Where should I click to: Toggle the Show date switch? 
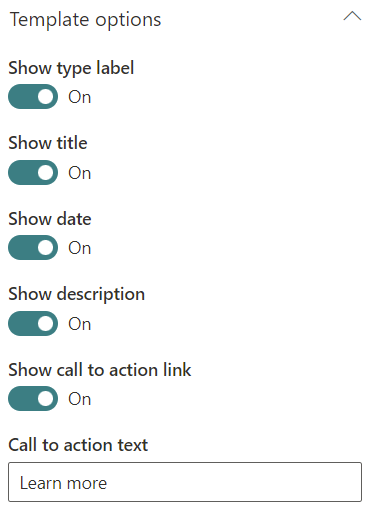click(33, 248)
